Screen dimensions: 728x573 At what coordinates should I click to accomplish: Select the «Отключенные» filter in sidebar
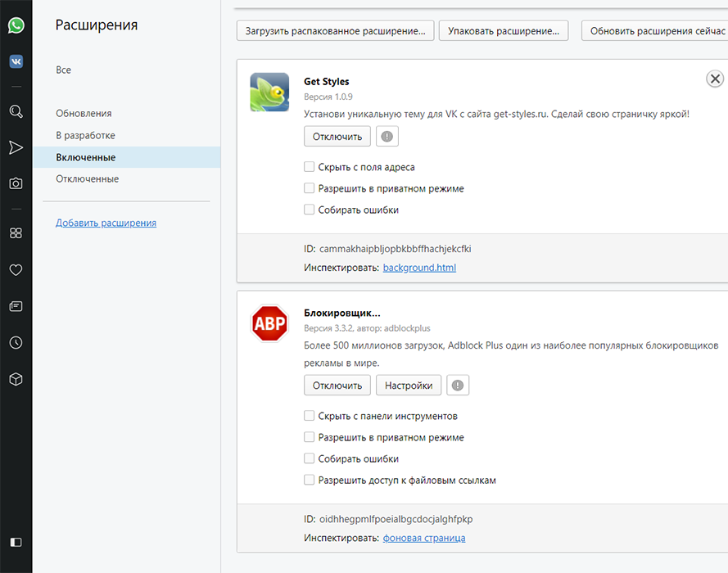coord(88,178)
